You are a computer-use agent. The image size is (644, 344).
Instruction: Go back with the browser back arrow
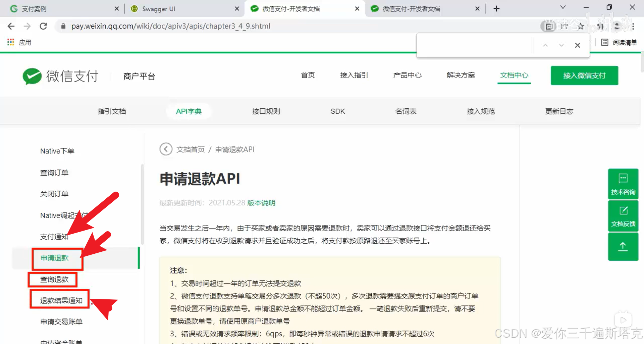click(11, 26)
